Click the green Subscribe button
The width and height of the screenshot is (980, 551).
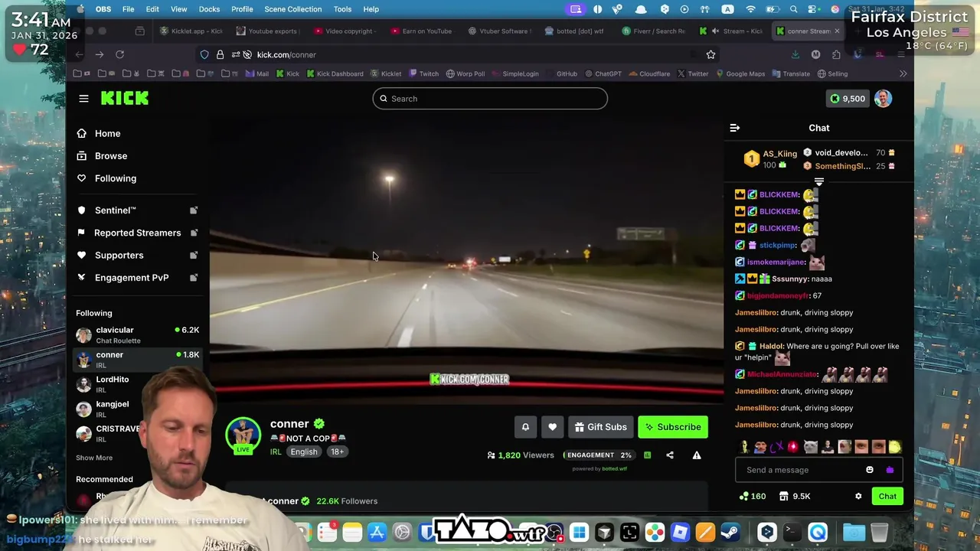(673, 427)
